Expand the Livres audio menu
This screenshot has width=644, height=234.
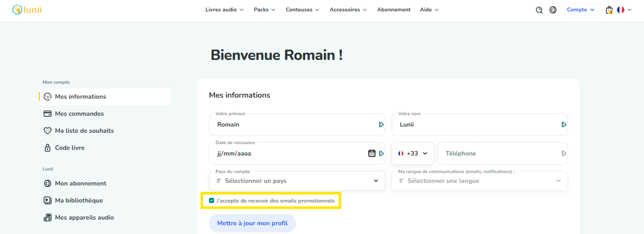coord(224,10)
